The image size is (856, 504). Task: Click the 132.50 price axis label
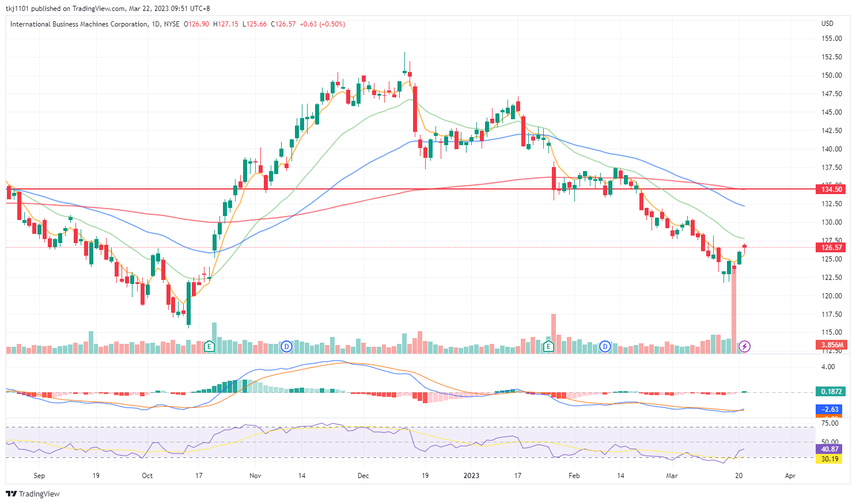pyautogui.click(x=831, y=204)
